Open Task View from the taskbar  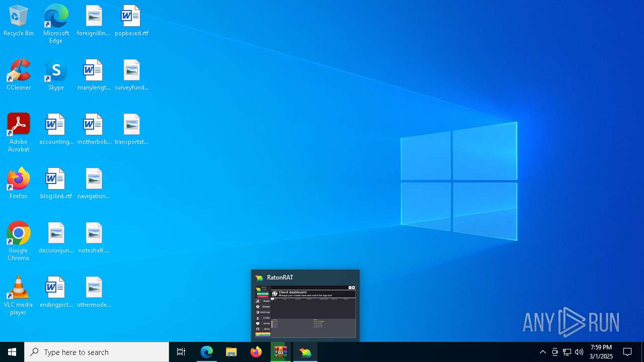point(181,352)
